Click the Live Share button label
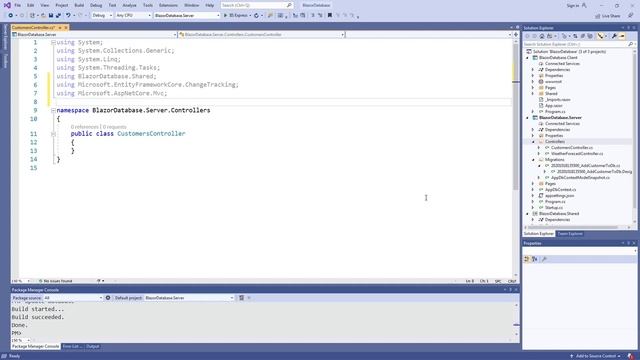 611,16
